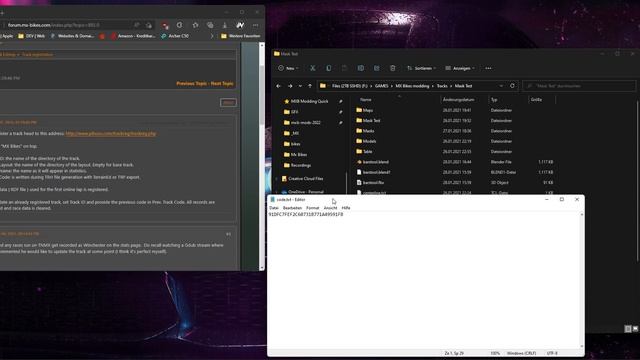Image resolution: width=640 pixels, height=360 pixels.
Task: Open the Format menu in Notepad
Action: click(313, 208)
